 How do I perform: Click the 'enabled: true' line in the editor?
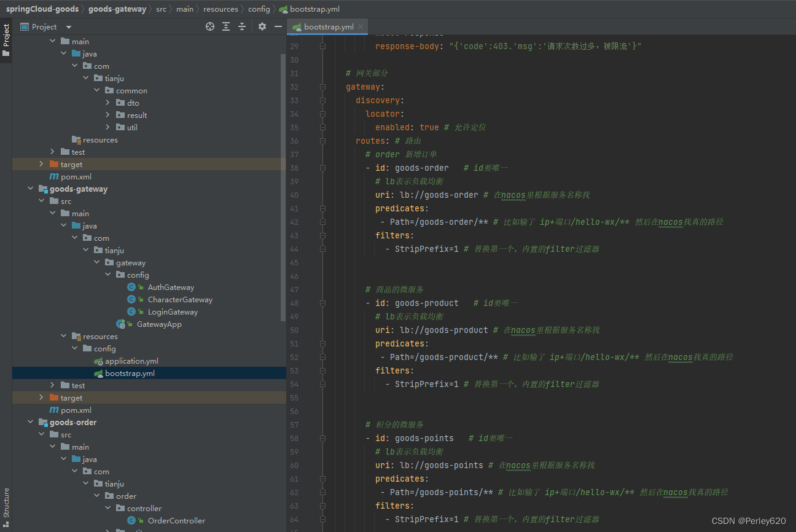tap(407, 127)
